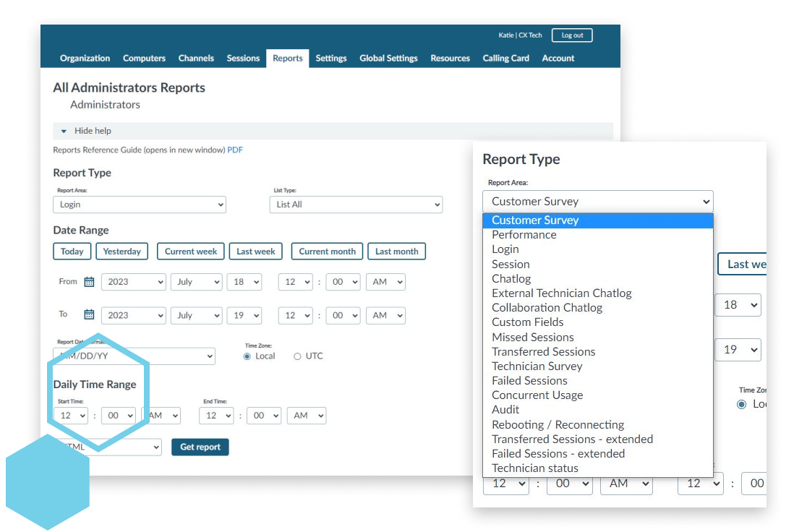807x532 pixels.
Task: Click the Get report button
Action: click(x=200, y=447)
